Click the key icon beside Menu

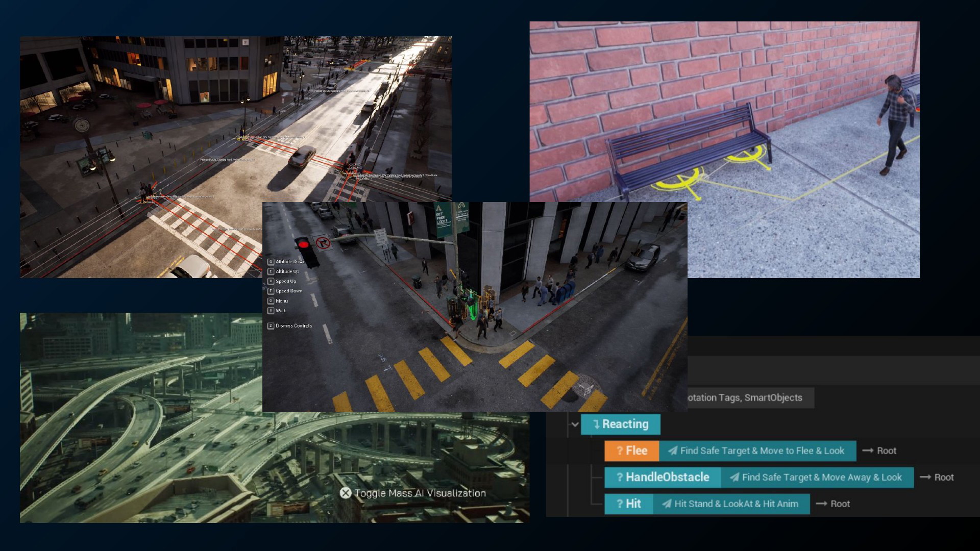pos(271,301)
